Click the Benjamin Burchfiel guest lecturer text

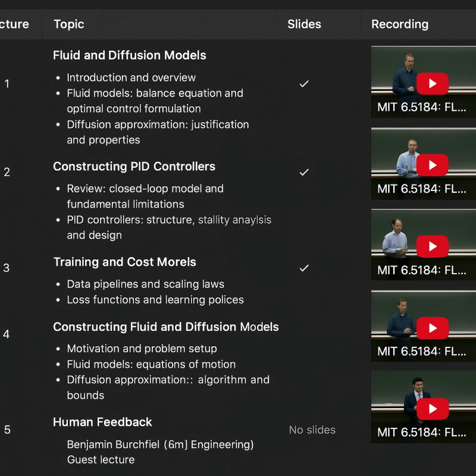coord(160,444)
